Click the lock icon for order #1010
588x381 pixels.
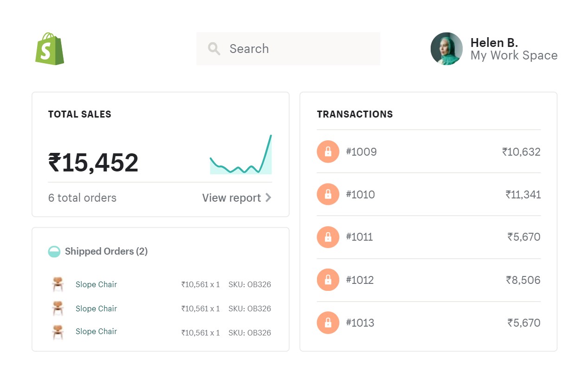click(x=328, y=194)
